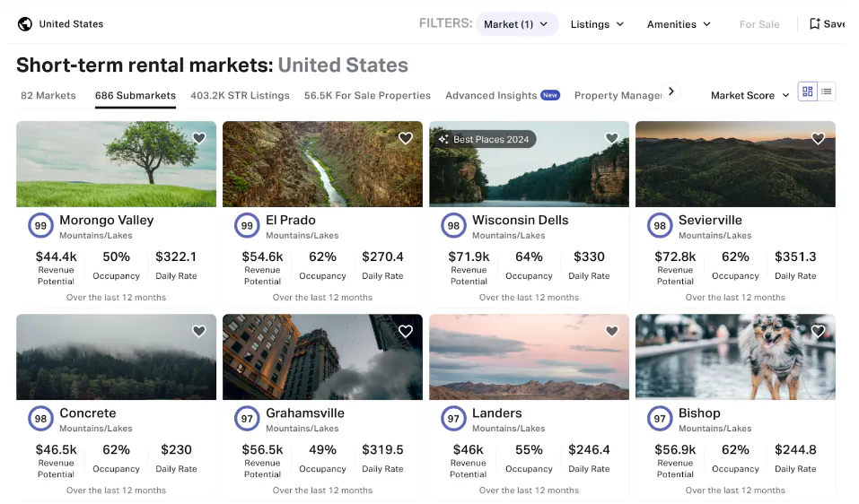The width and height of the screenshot is (859, 504).
Task: Open the Market Score sort dropdown
Action: (x=750, y=95)
